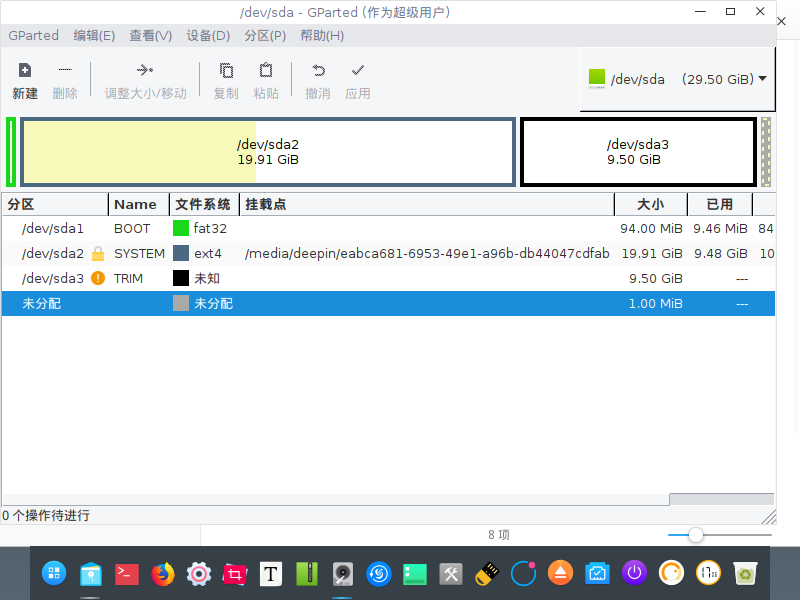The width and height of the screenshot is (800, 600).
Task: Click the horizontal scrollbar thumb in partition list
Action: point(721,499)
